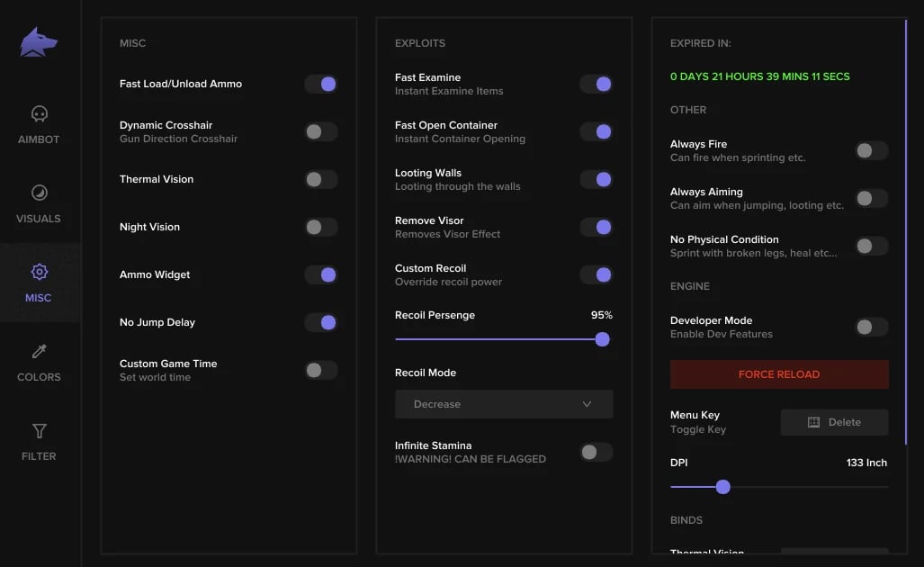Image resolution: width=924 pixels, height=567 pixels.
Task: Switch to the Visuals tab label
Action: pyautogui.click(x=39, y=219)
